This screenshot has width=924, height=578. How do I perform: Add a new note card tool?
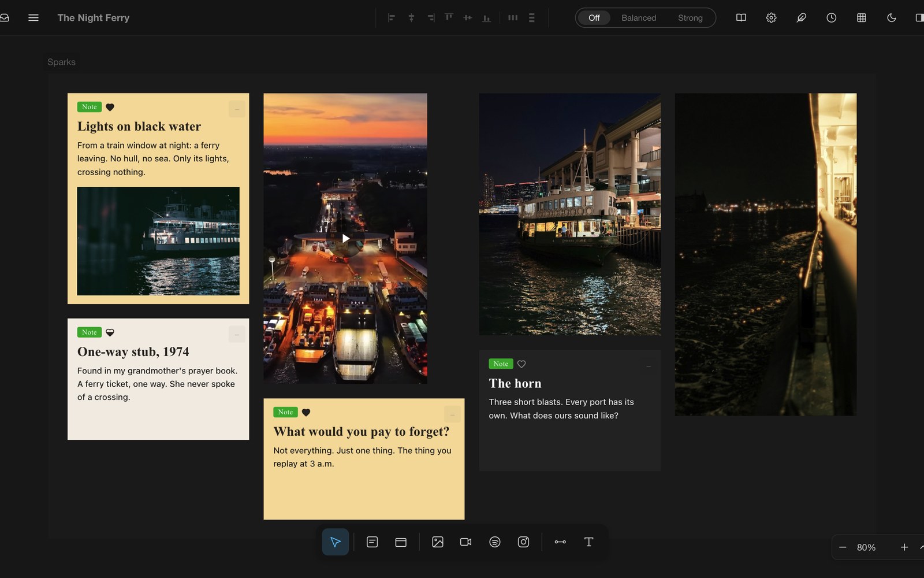tap(372, 542)
